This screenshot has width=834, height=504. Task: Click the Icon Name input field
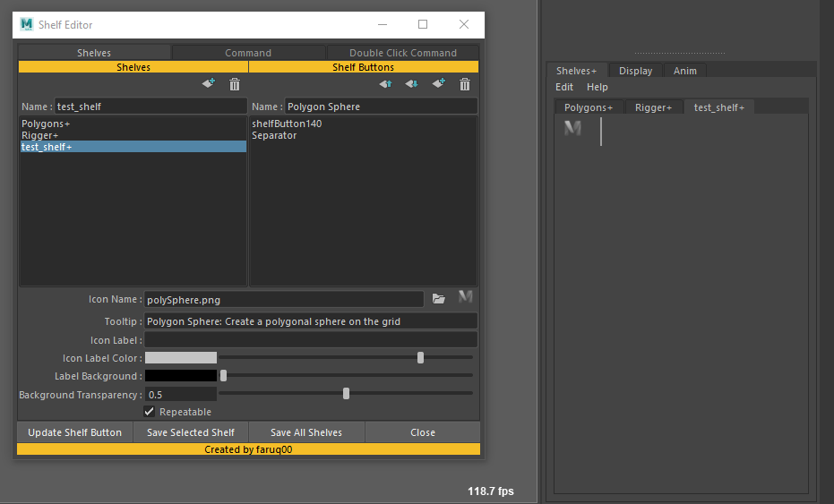point(284,299)
